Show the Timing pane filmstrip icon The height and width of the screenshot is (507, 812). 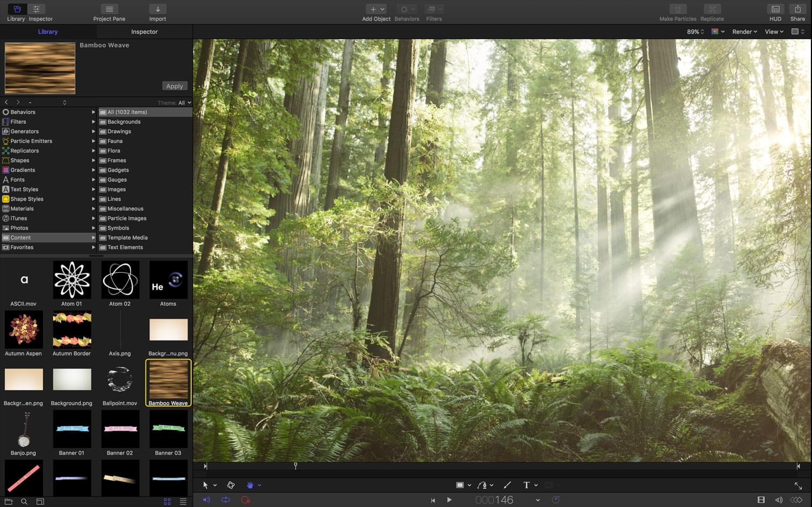point(761,500)
